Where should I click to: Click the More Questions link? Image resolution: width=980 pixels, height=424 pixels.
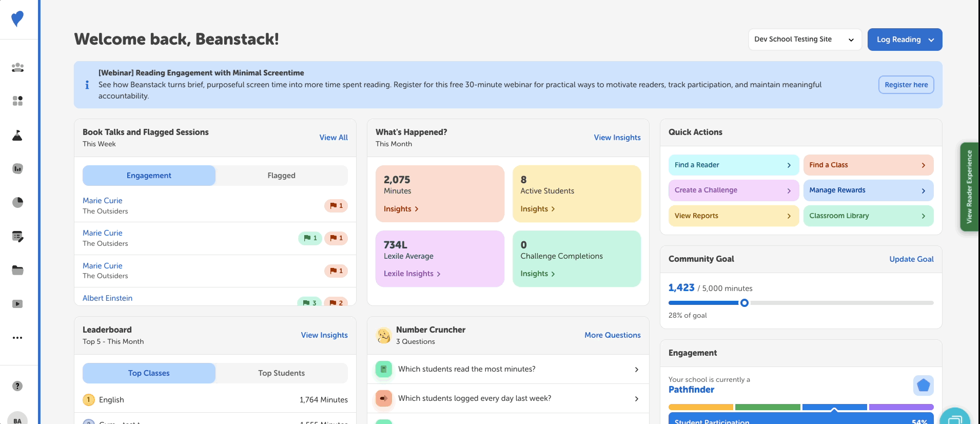pyautogui.click(x=613, y=335)
